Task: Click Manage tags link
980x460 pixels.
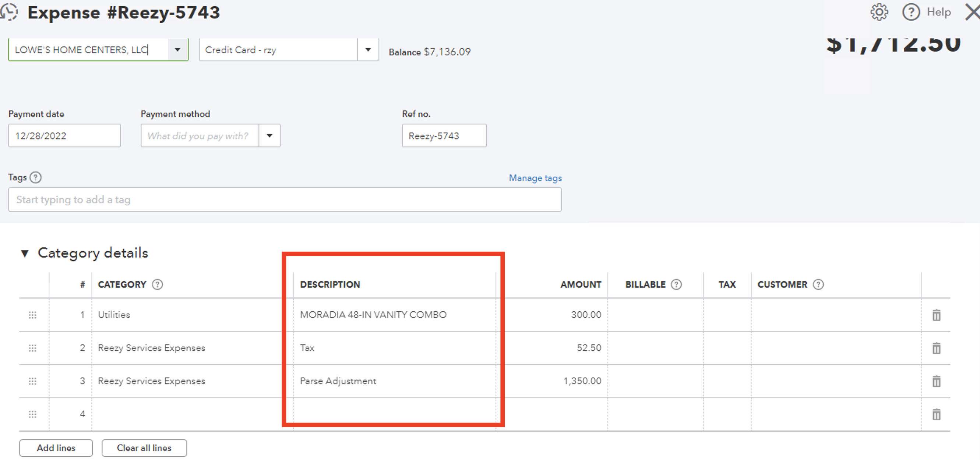Action: tap(535, 177)
